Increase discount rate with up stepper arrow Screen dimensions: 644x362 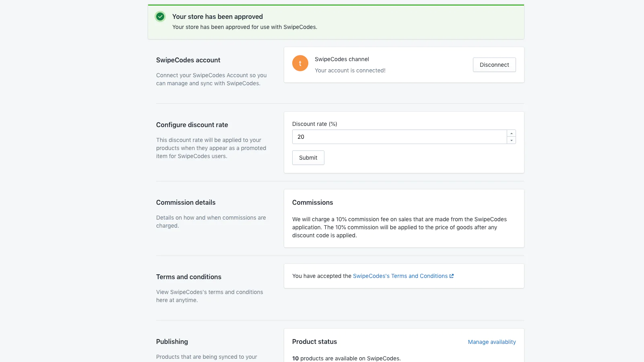512,134
